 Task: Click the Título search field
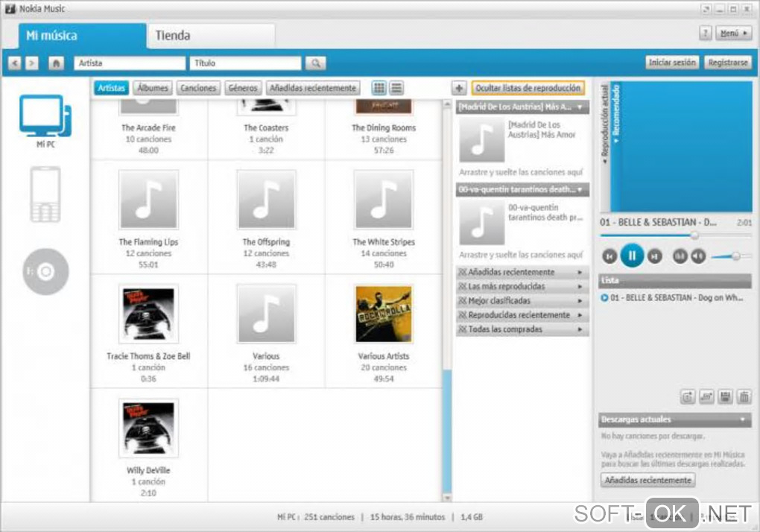[246, 63]
